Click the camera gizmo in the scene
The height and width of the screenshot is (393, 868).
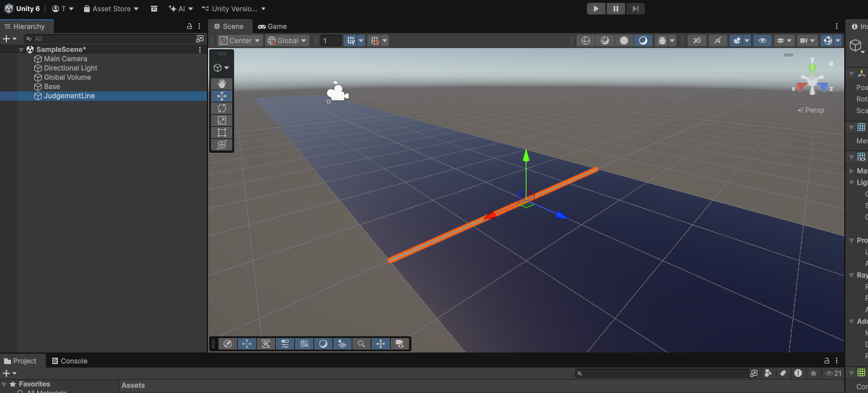[x=337, y=93]
